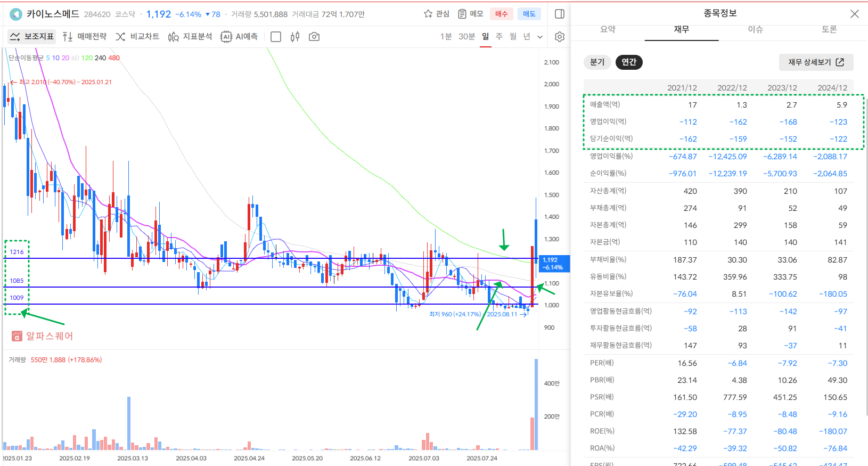Click 부채비율(%) row label
This screenshot has width=868, height=466.
click(x=608, y=259)
